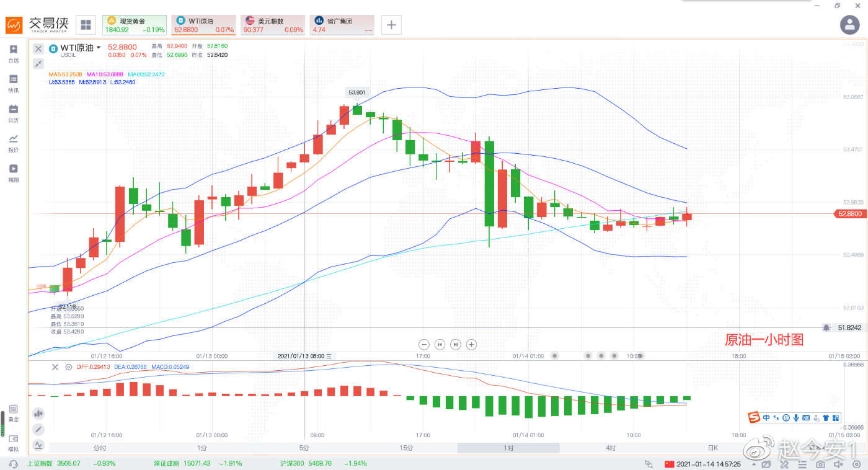Add a new instrument tab with plus
The image size is (868, 470).
click(391, 25)
